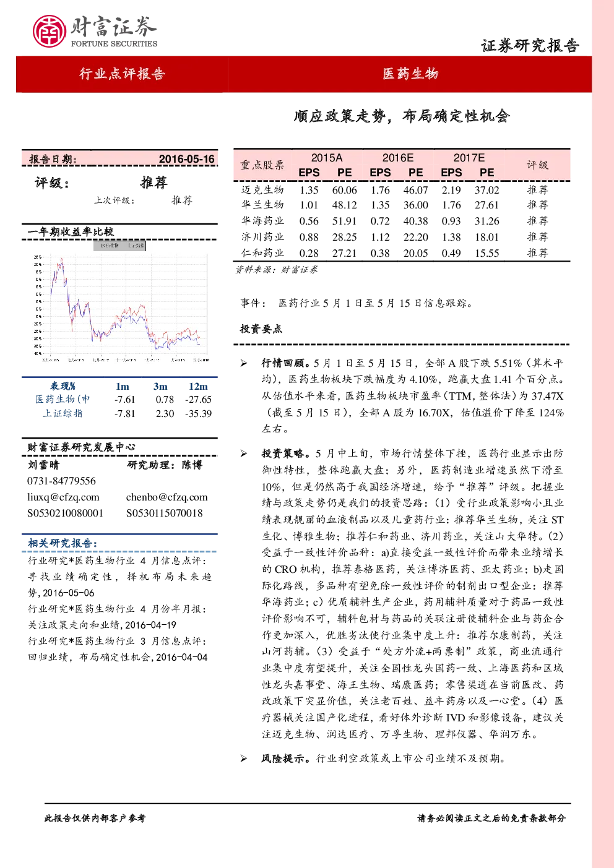Select the 一年期收益率比较 heading
Viewport: 614px width, 868px height.
click(71, 232)
